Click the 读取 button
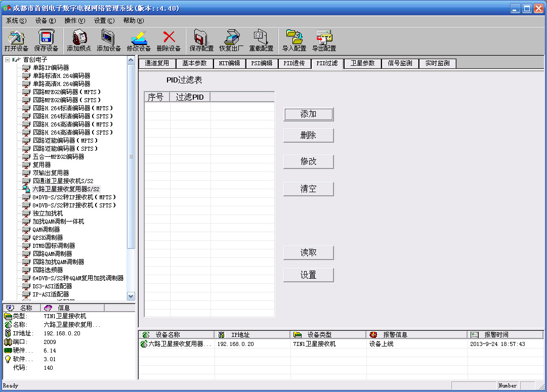The height and width of the screenshot is (392, 547). pyautogui.click(x=308, y=253)
